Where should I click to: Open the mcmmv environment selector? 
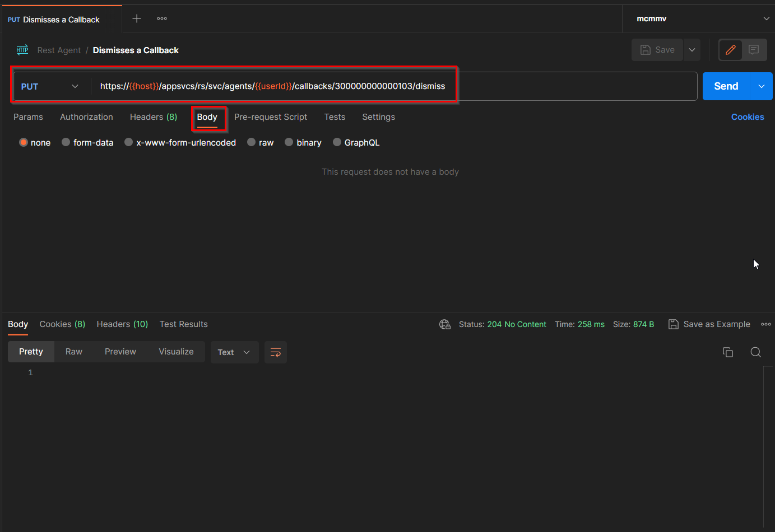point(703,18)
